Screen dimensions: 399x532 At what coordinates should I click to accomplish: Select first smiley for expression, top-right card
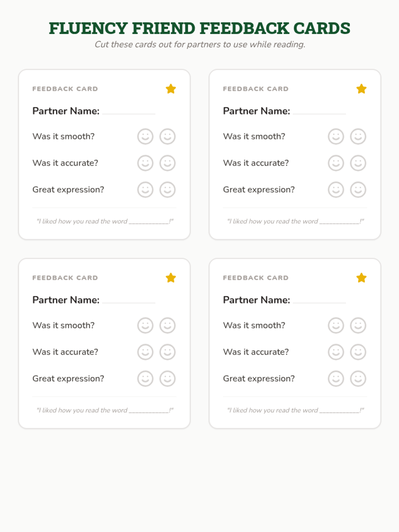click(x=336, y=190)
